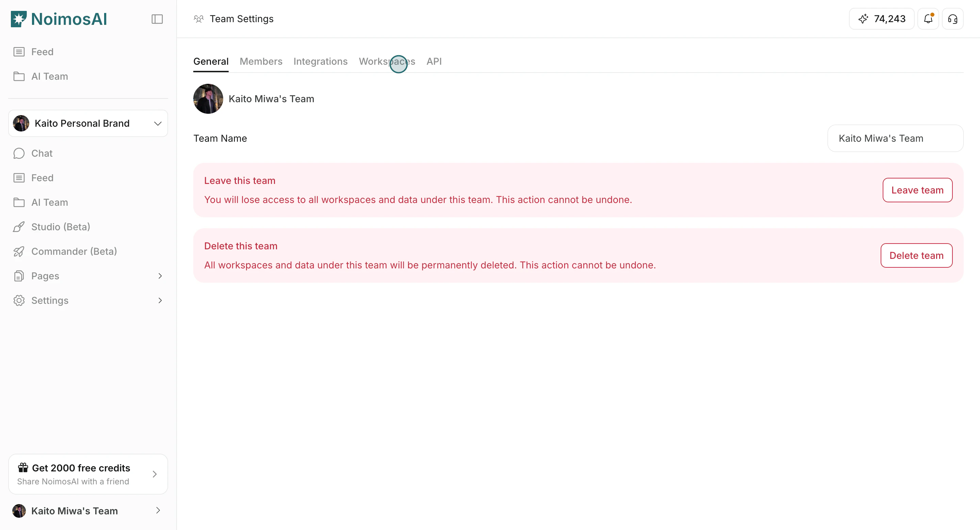Open the Integrations tab
Image resolution: width=980 pixels, height=530 pixels.
pos(320,61)
